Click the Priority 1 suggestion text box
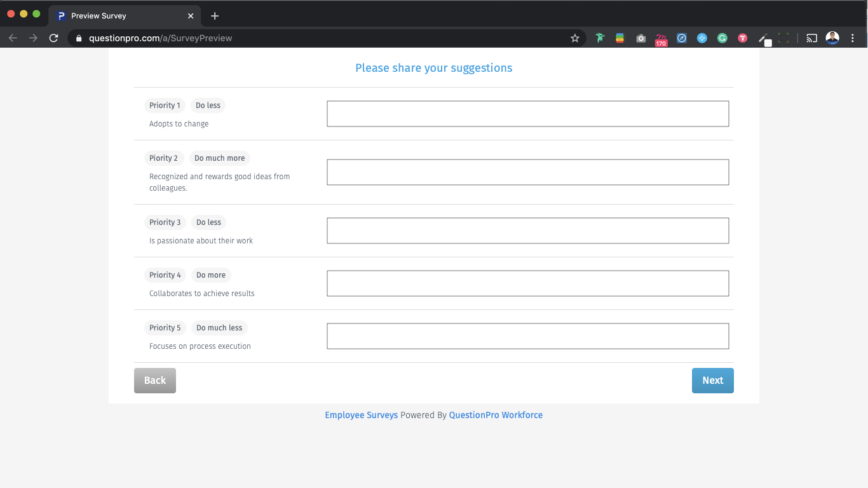Image resolution: width=868 pixels, height=488 pixels. [x=527, y=113]
